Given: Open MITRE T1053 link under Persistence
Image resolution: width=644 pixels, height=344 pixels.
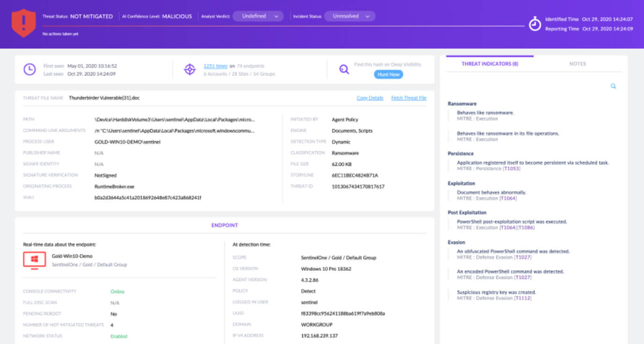Looking at the screenshot, I should [511, 168].
